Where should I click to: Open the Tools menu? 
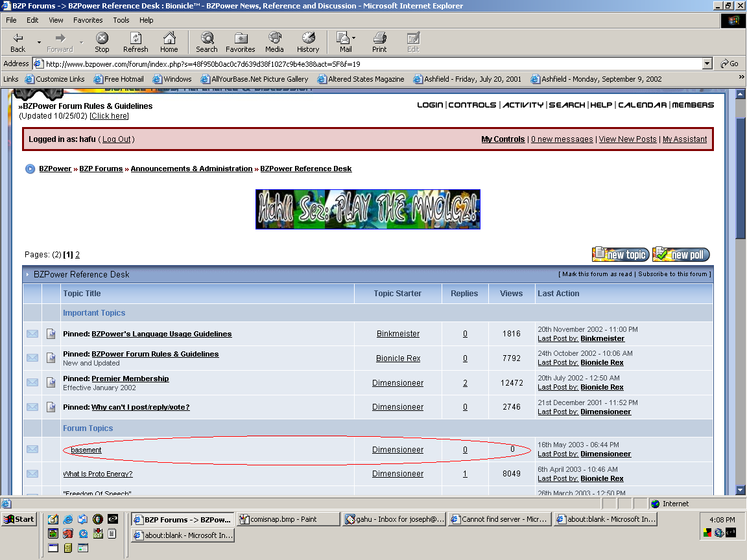[121, 20]
